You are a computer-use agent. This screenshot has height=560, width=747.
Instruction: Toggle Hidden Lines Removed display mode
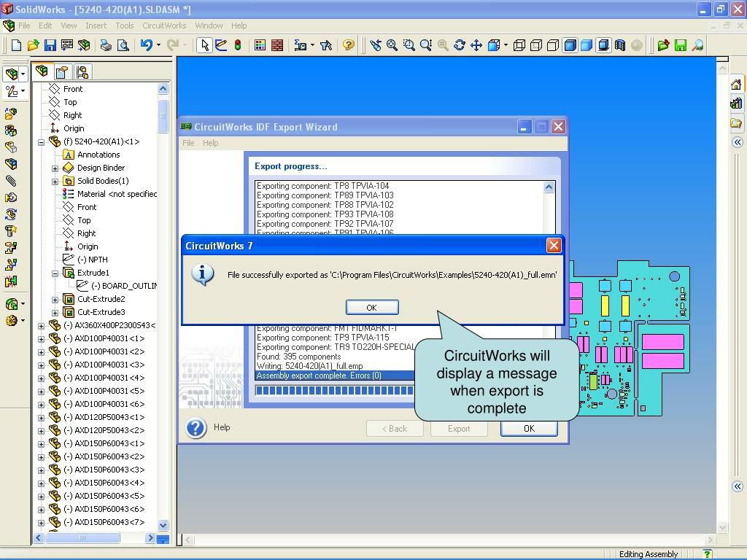coord(553,45)
